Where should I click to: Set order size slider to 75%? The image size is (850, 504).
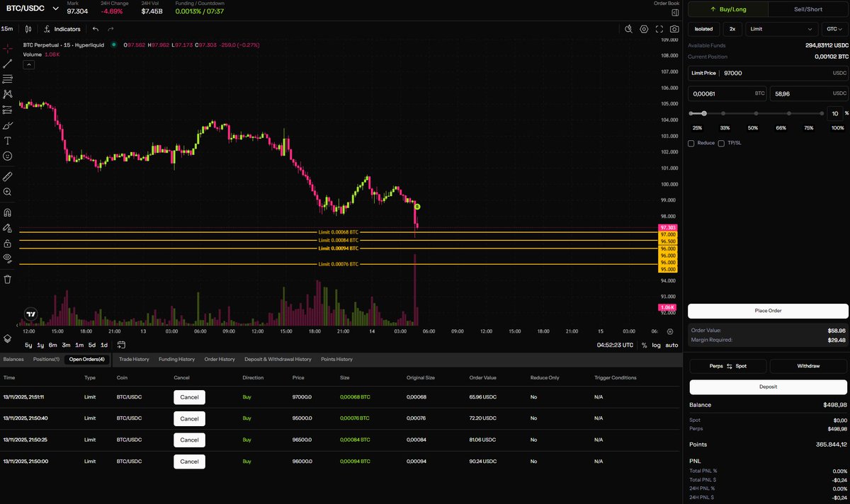click(x=808, y=129)
